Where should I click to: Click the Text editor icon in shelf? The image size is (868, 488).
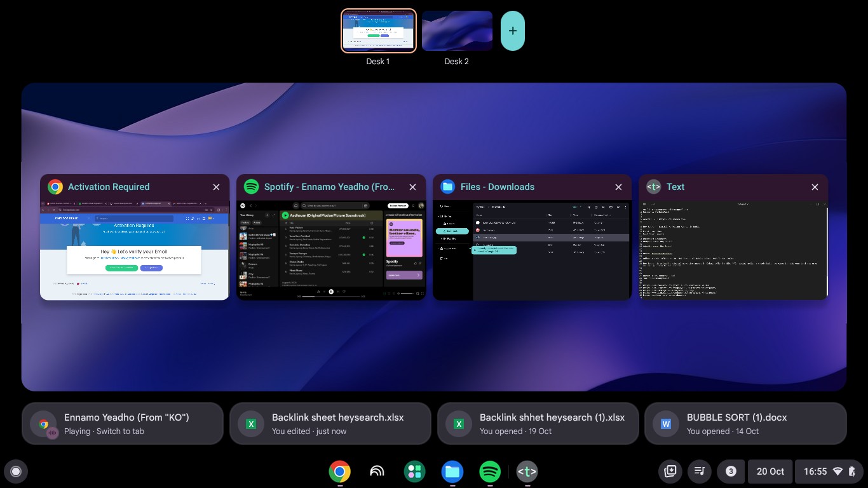527,471
